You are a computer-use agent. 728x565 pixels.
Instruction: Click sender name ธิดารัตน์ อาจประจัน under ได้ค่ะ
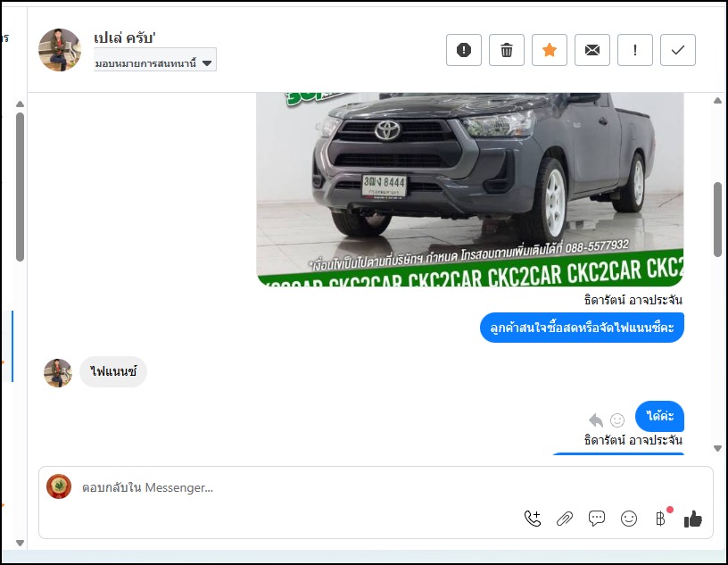point(633,440)
